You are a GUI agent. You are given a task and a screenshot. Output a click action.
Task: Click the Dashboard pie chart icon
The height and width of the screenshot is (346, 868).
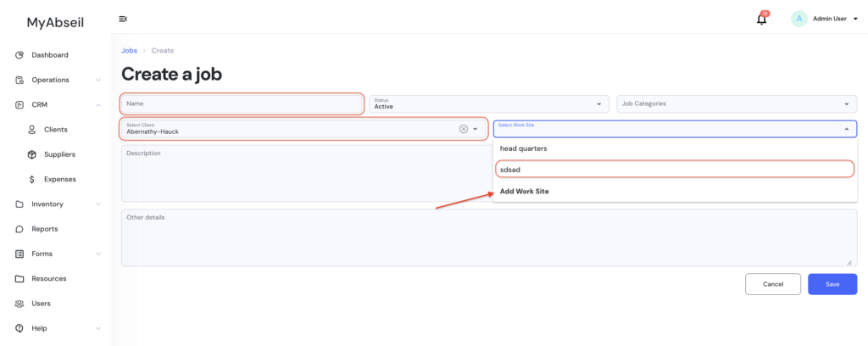19,55
